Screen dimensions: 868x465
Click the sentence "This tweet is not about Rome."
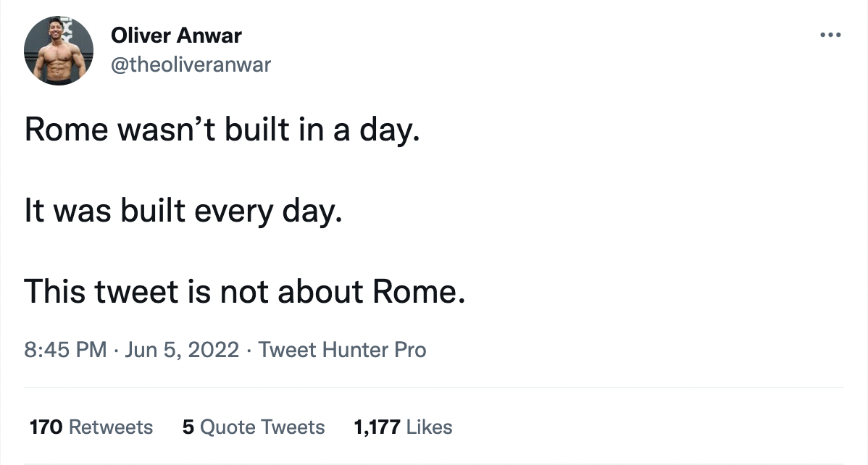click(243, 291)
